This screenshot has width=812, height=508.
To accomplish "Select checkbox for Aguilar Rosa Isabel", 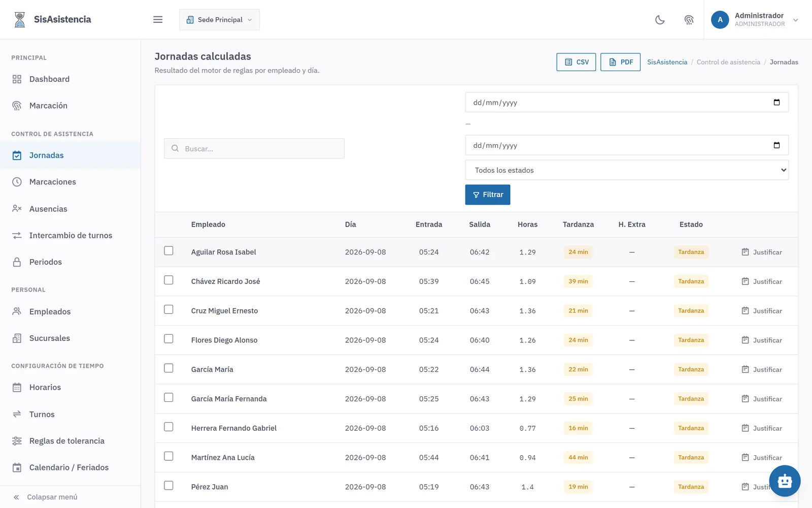I will (168, 251).
